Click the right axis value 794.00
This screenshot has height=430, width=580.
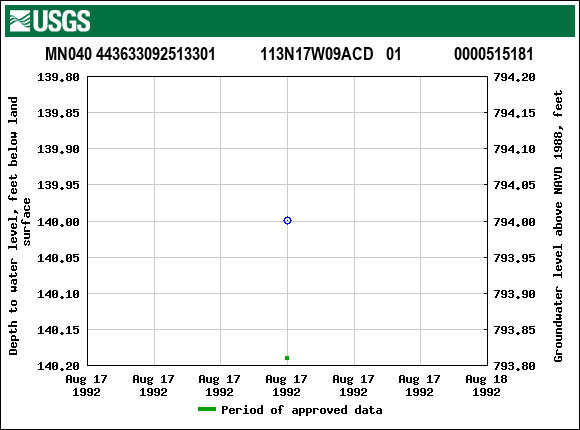(515, 222)
